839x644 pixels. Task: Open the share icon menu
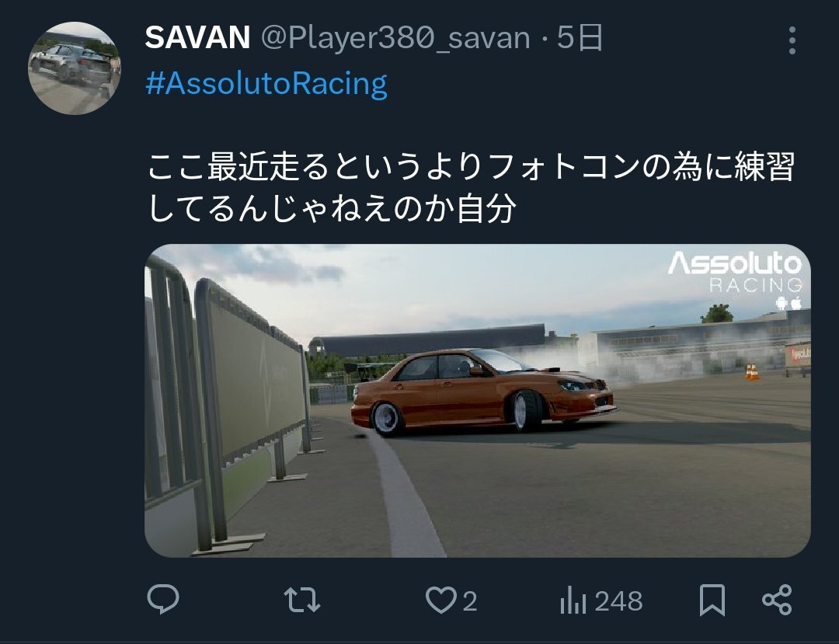tap(777, 600)
